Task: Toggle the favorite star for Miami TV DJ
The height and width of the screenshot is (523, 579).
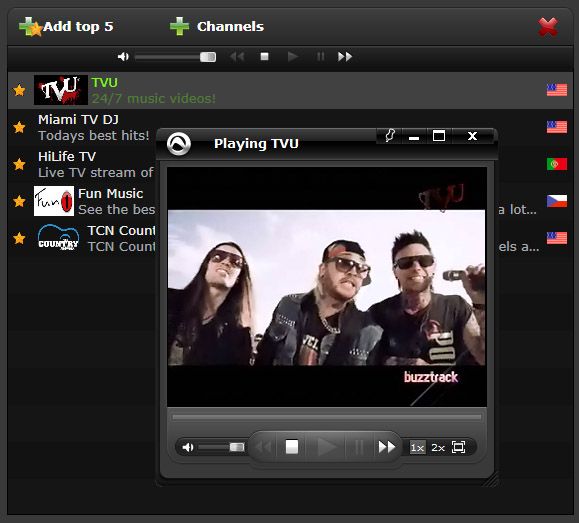Action: pyautogui.click(x=19, y=127)
